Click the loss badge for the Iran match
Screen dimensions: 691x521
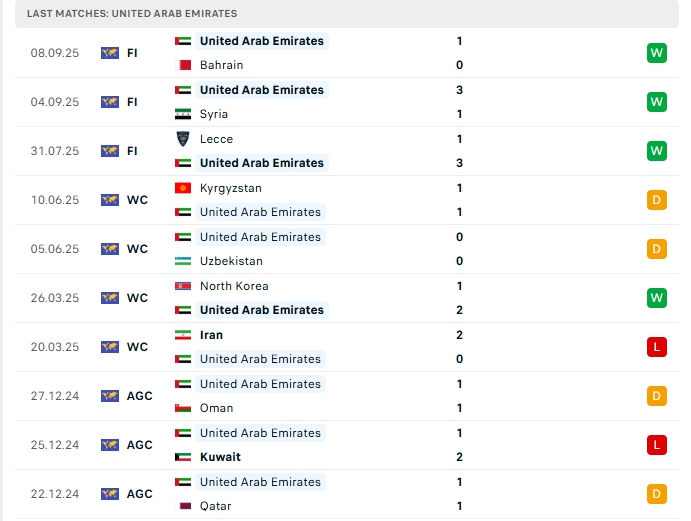[x=656, y=347]
